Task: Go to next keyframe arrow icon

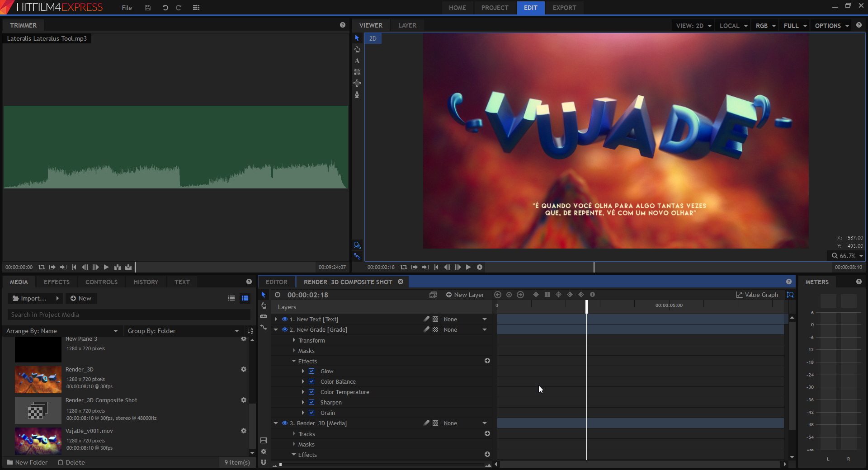Action: [x=520, y=295]
